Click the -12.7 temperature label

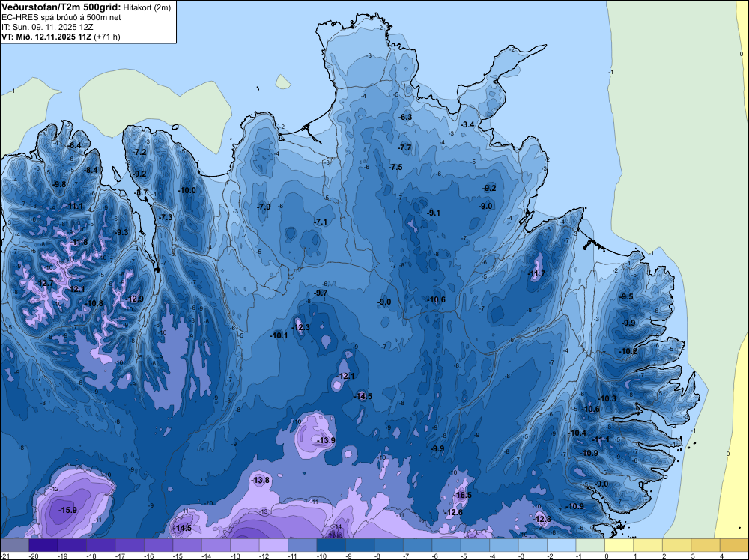[x=45, y=283]
